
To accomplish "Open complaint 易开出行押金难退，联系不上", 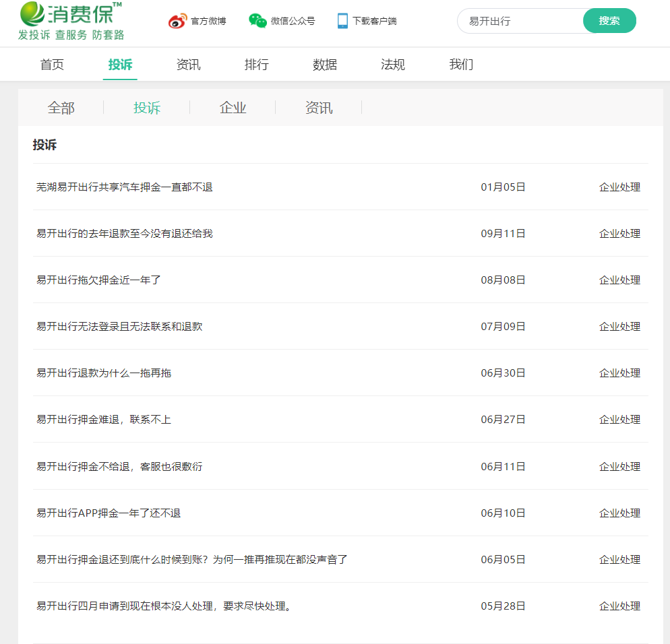I will point(103,420).
